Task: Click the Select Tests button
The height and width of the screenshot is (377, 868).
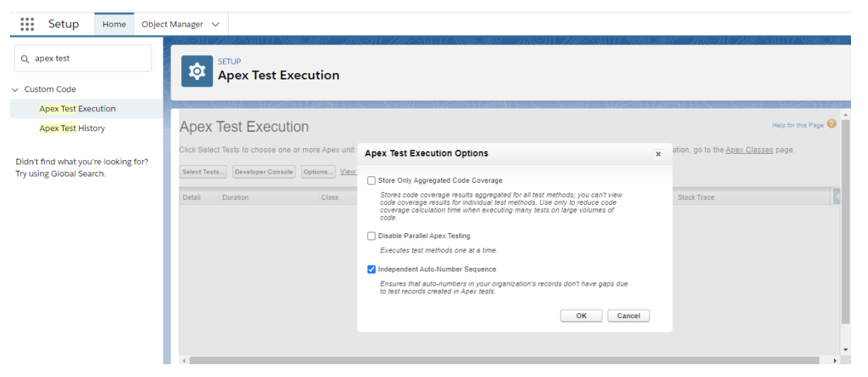Action: tap(204, 171)
